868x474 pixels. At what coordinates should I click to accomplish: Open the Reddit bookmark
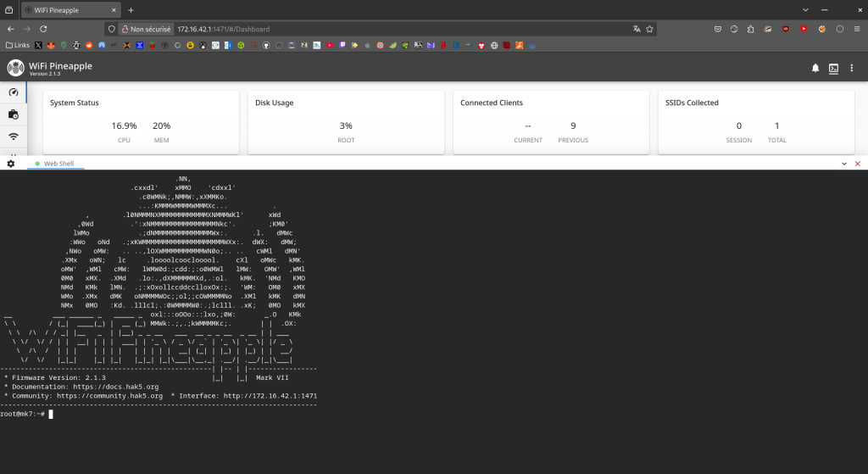[x=89, y=45]
